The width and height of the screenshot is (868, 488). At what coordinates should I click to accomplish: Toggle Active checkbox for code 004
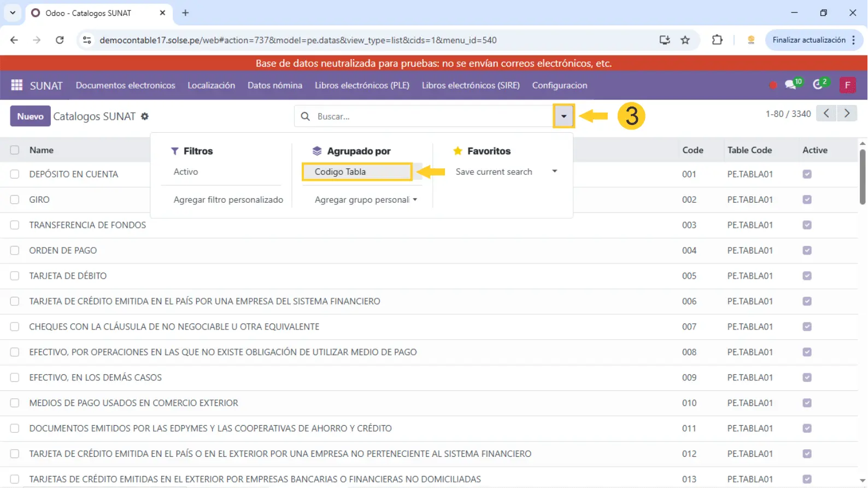pyautogui.click(x=807, y=250)
